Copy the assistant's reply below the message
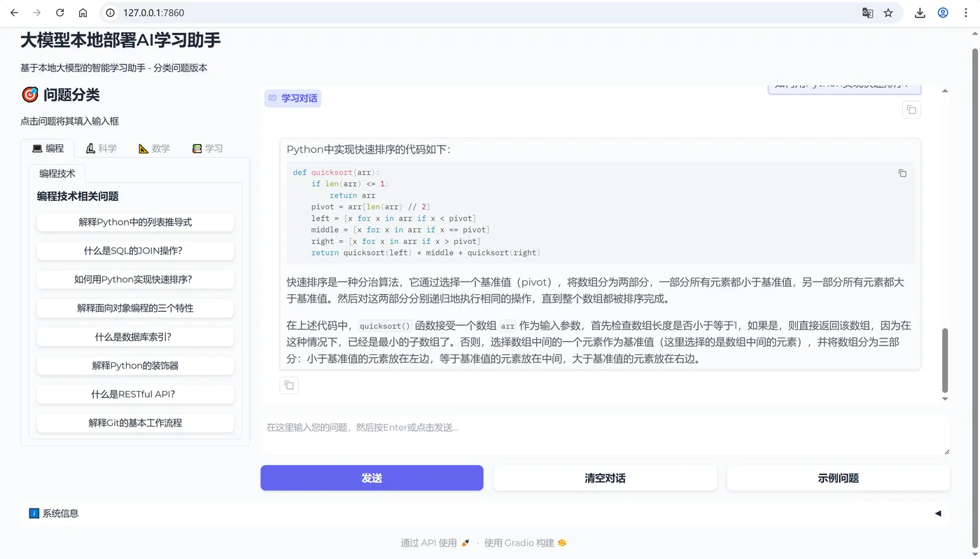 [x=289, y=385]
